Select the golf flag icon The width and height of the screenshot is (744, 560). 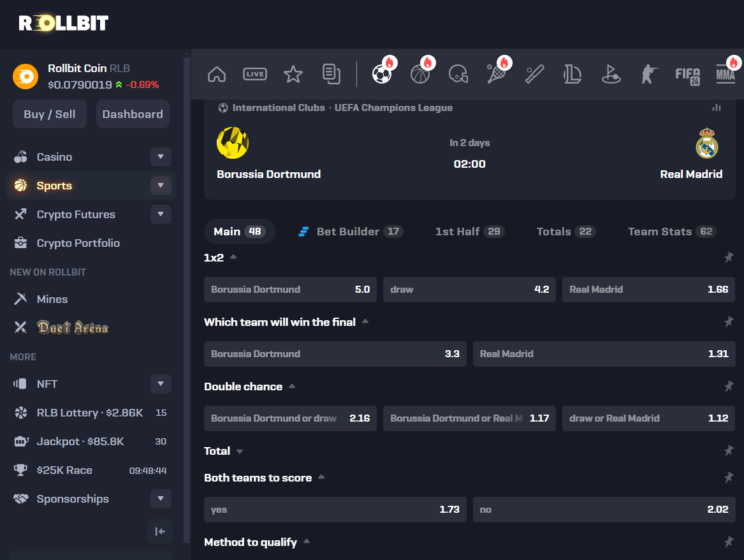pyautogui.click(x=611, y=75)
